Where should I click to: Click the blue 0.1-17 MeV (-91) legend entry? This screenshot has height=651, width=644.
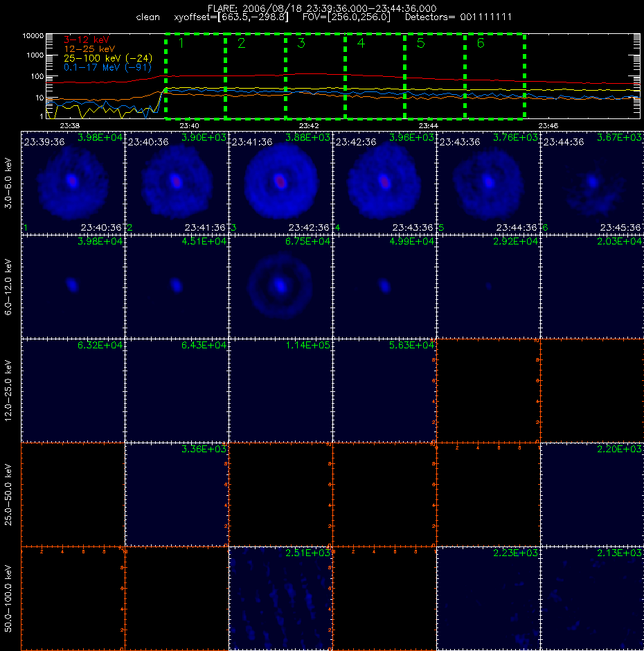tap(107, 67)
